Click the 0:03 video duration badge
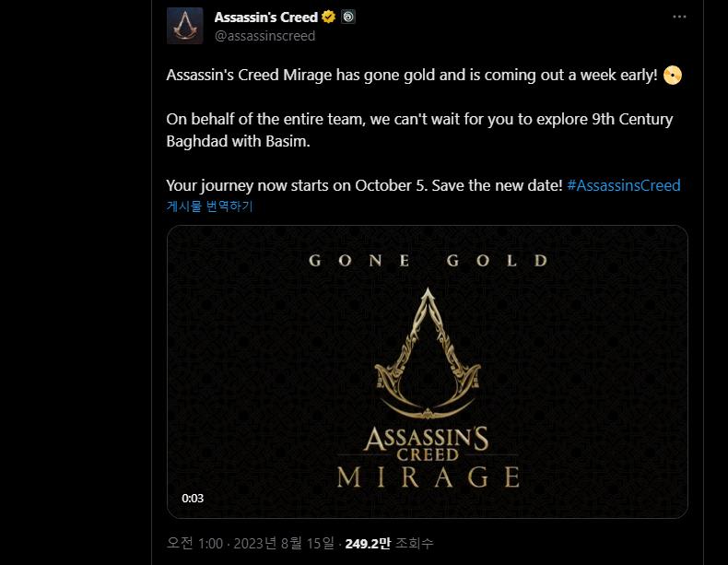The height and width of the screenshot is (565, 728). 193,498
